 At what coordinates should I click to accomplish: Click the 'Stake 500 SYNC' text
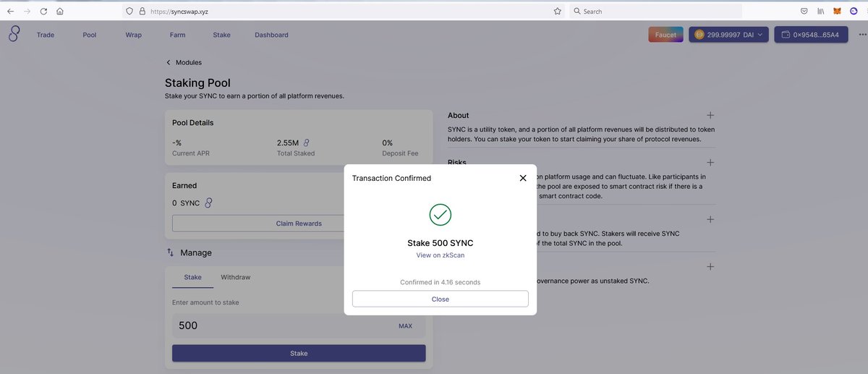(441, 243)
